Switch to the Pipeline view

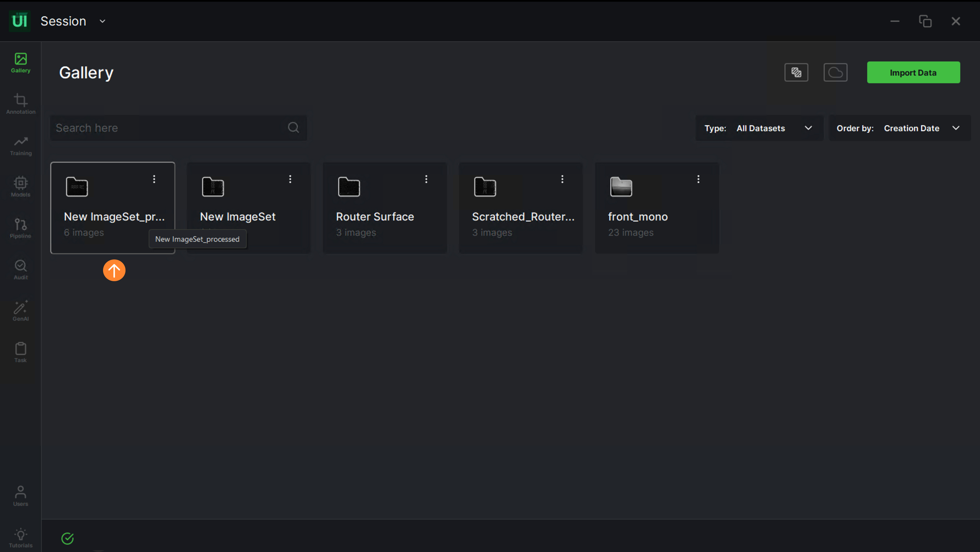tap(20, 228)
